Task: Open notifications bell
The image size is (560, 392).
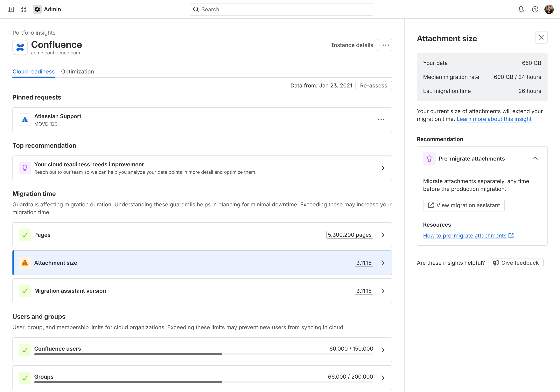Action: click(521, 9)
